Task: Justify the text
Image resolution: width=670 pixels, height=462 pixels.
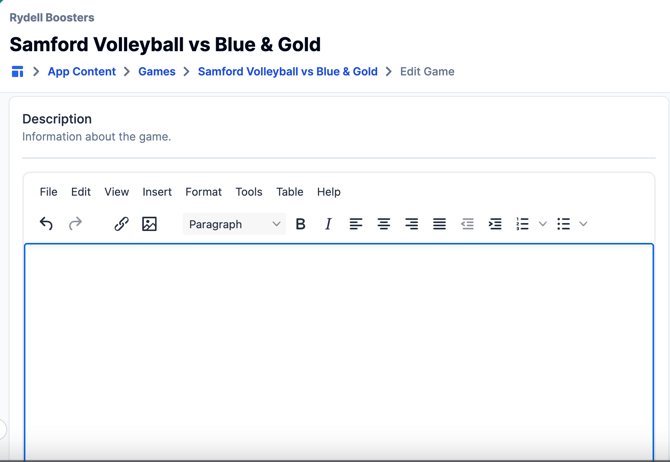Action: 439,224
